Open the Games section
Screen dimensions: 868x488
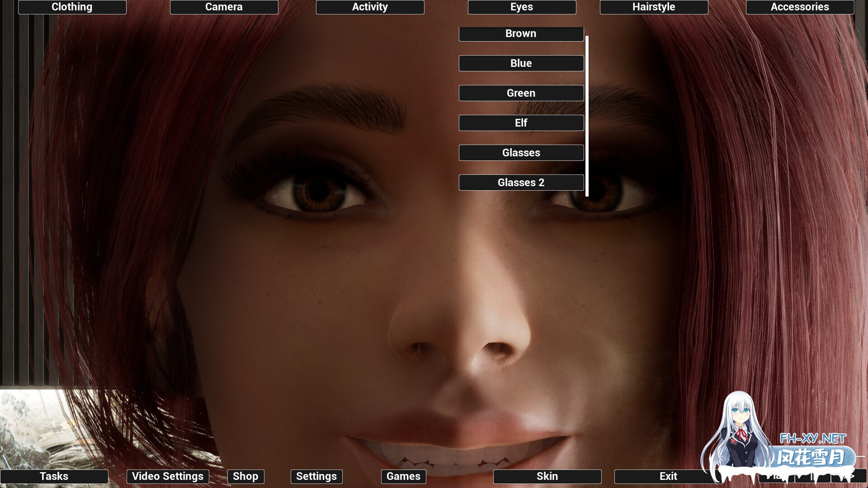point(404,475)
